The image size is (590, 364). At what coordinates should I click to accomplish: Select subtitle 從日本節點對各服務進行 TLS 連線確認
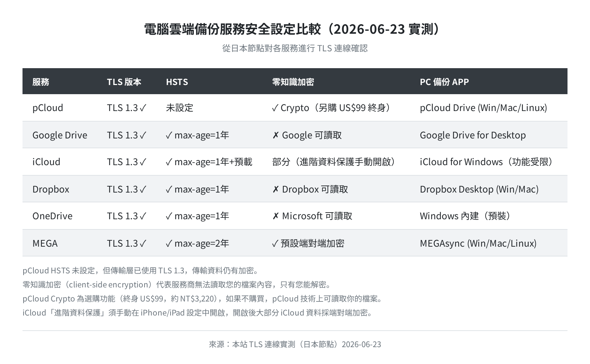(x=295, y=48)
